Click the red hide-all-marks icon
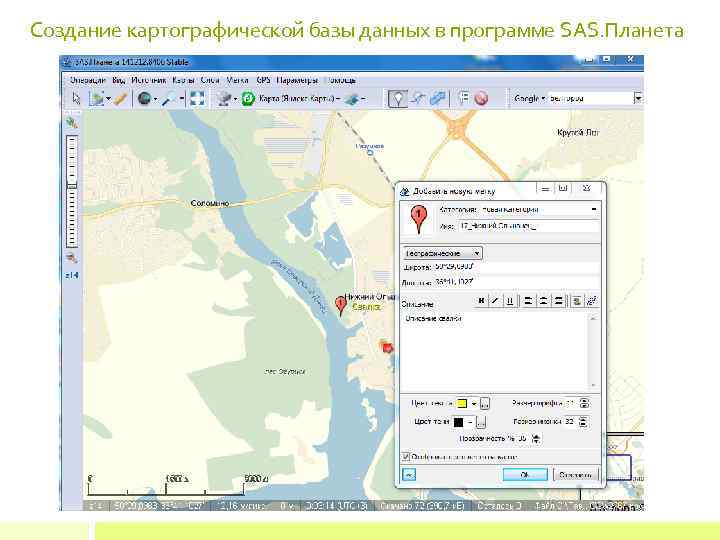 481,98
